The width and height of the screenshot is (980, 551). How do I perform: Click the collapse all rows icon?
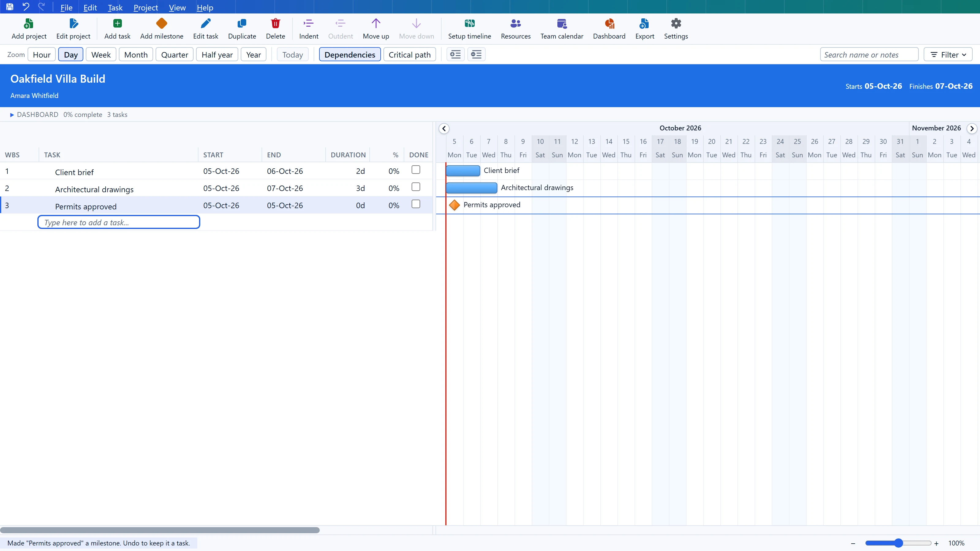tap(476, 54)
